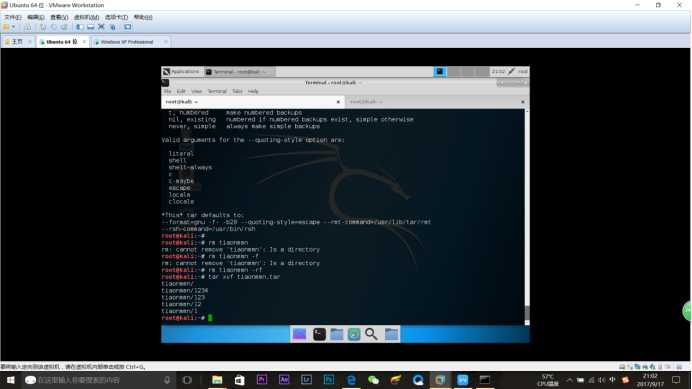The width and height of the screenshot is (692, 389).
Task: Open the file manager dock icon
Action: 337,334
